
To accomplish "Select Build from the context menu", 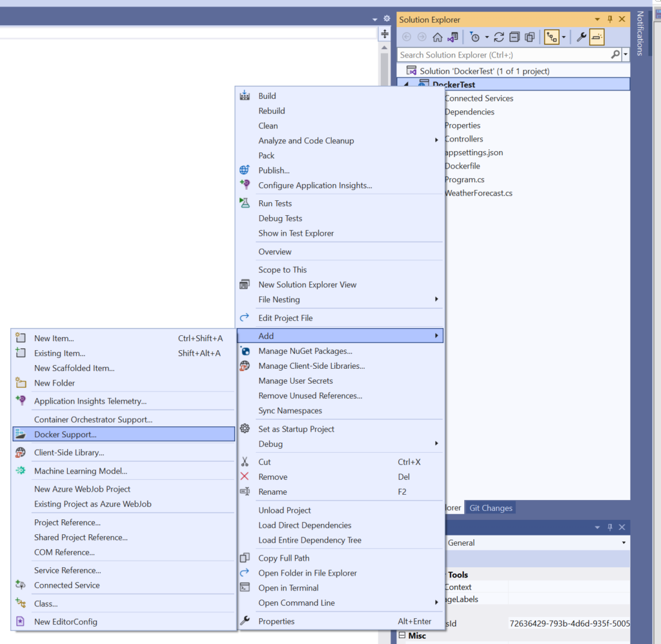I will [267, 96].
